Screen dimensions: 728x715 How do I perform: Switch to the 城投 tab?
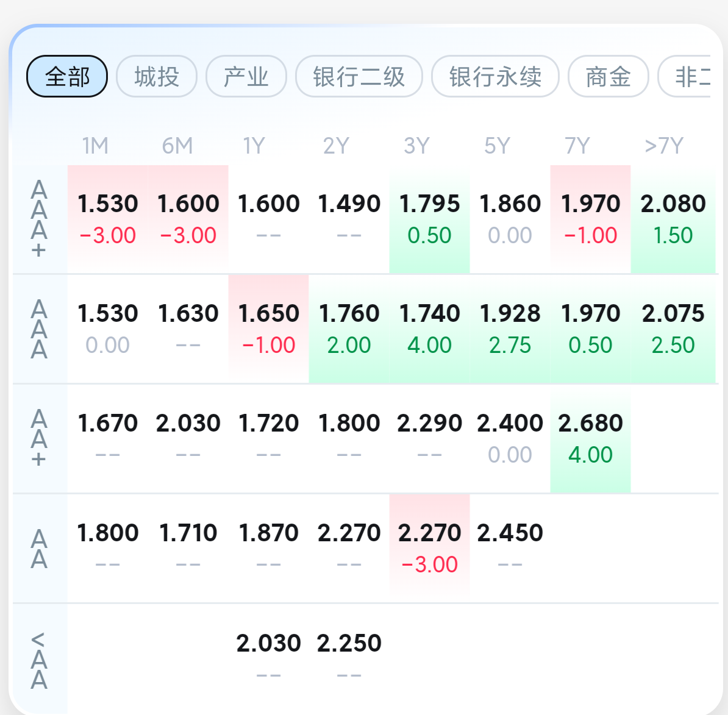pyautogui.click(x=157, y=77)
